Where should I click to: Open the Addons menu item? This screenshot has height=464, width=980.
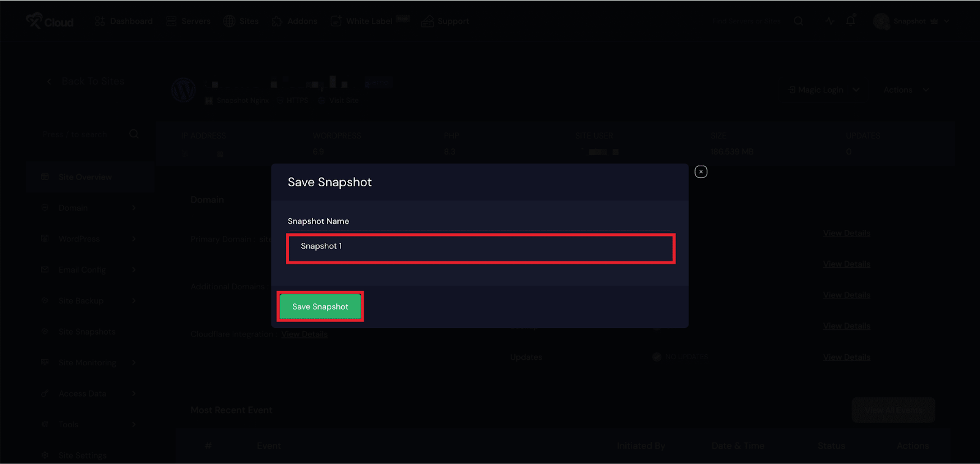295,21
